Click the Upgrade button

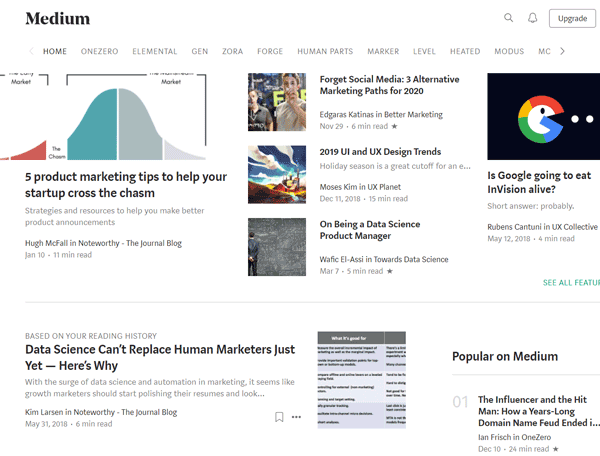pyautogui.click(x=572, y=18)
